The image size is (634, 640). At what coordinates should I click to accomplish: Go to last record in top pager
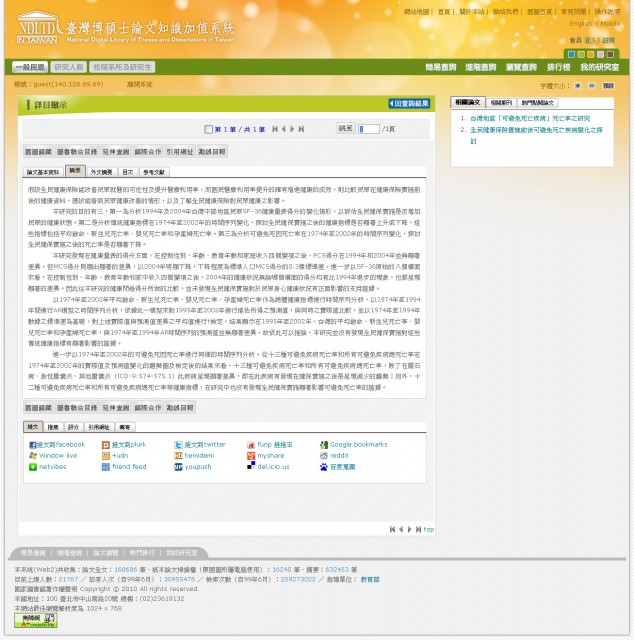(301, 129)
